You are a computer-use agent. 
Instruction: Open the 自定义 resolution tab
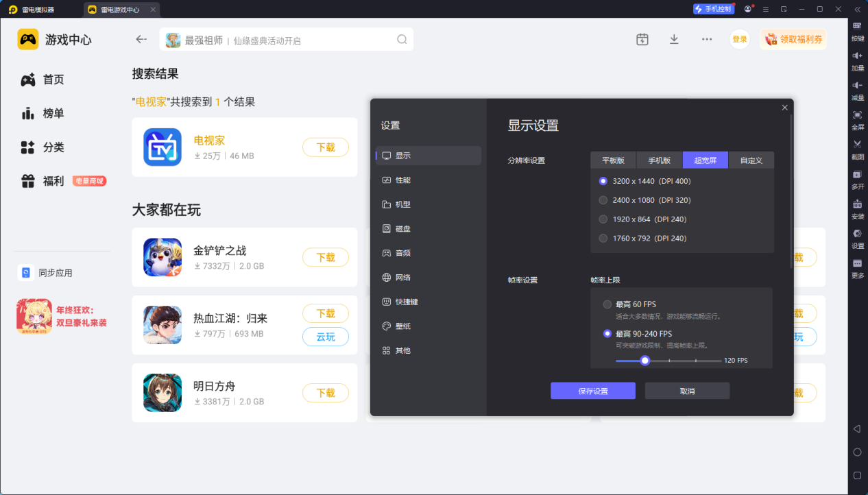point(750,160)
